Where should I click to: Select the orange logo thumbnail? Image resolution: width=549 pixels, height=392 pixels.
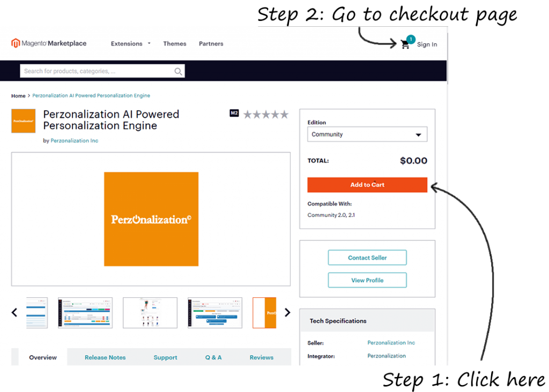[265, 313]
